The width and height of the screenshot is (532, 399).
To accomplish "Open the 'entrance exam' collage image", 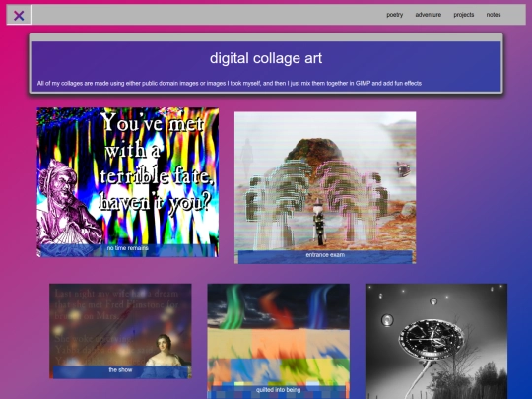I will click(x=325, y=187).
